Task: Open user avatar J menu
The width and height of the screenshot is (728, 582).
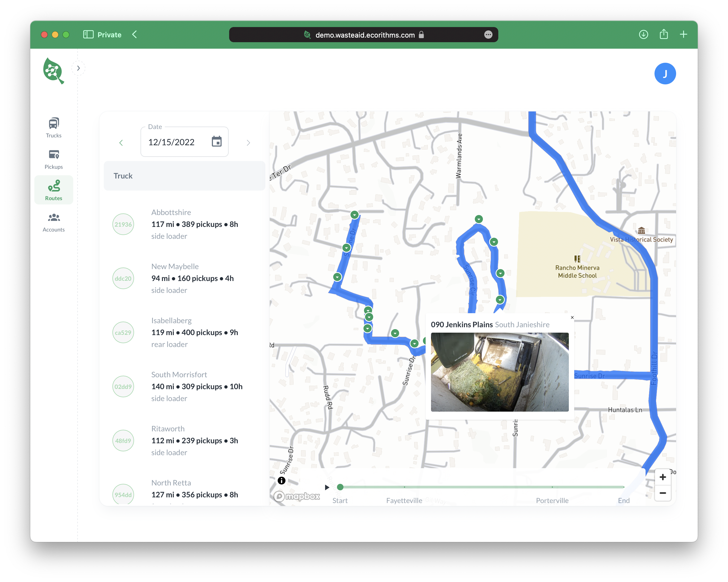Action: (x=665, y=73)
